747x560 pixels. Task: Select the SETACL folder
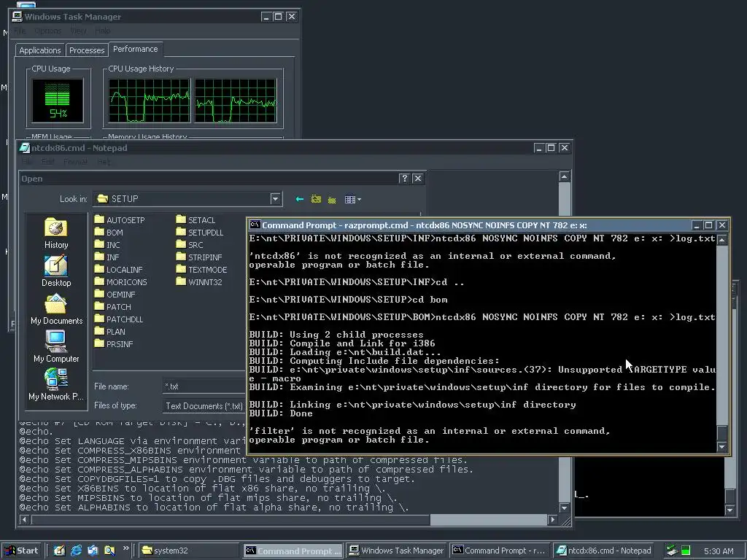[196, 220]
